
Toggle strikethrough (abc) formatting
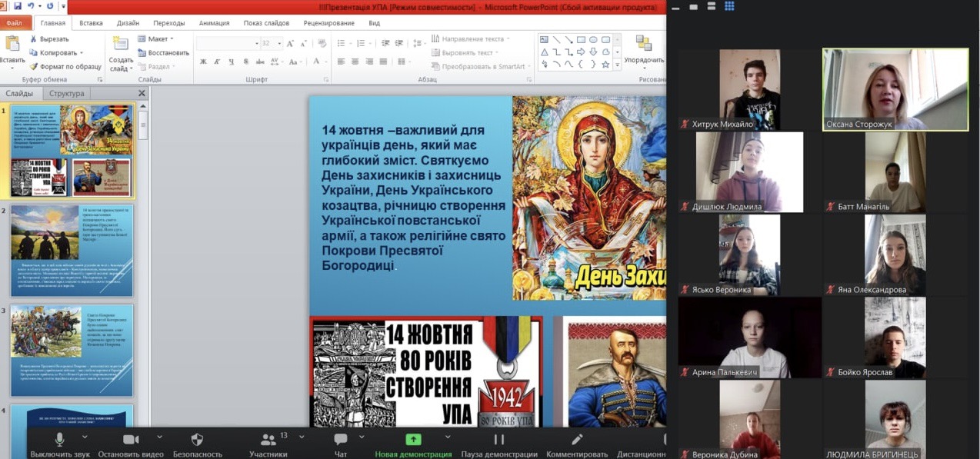coord(259,62)
